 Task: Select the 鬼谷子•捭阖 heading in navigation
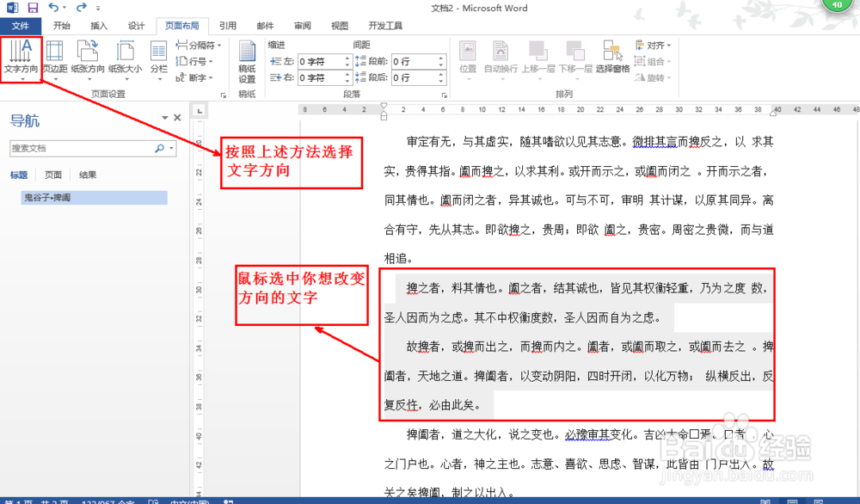pyautogui.click(x=94, y=198)
